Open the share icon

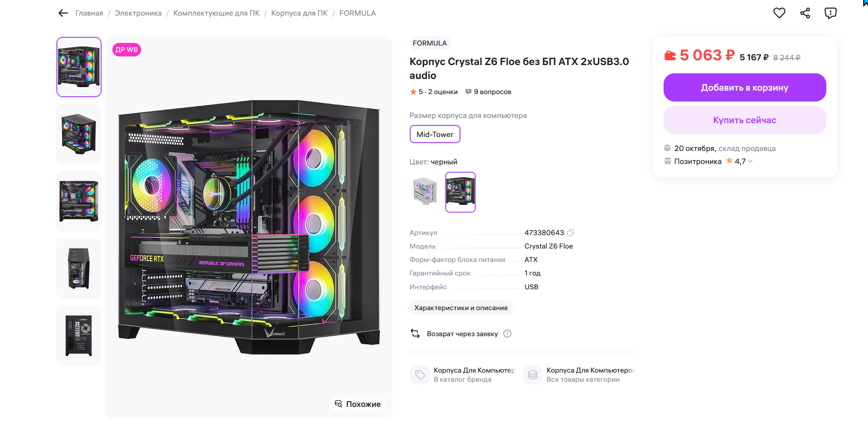[805, 13]
